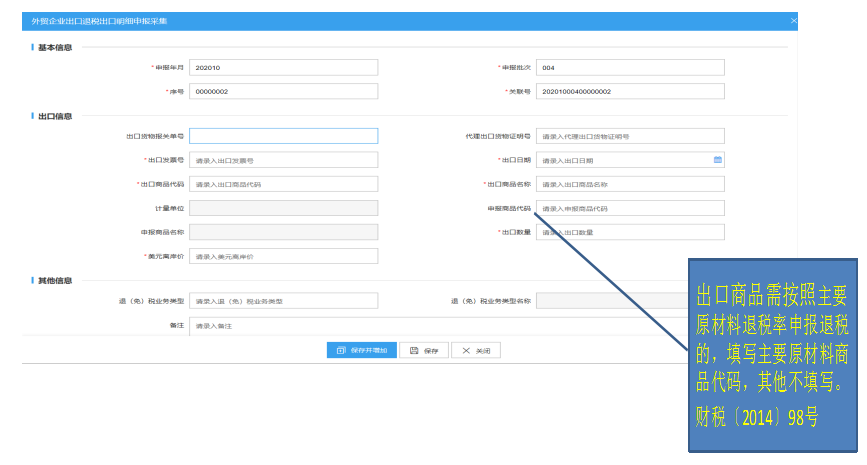The height and width of the screenshot is (465, 867).
Task: Select the 出口商品代码 input field
Action: (283, 184)
